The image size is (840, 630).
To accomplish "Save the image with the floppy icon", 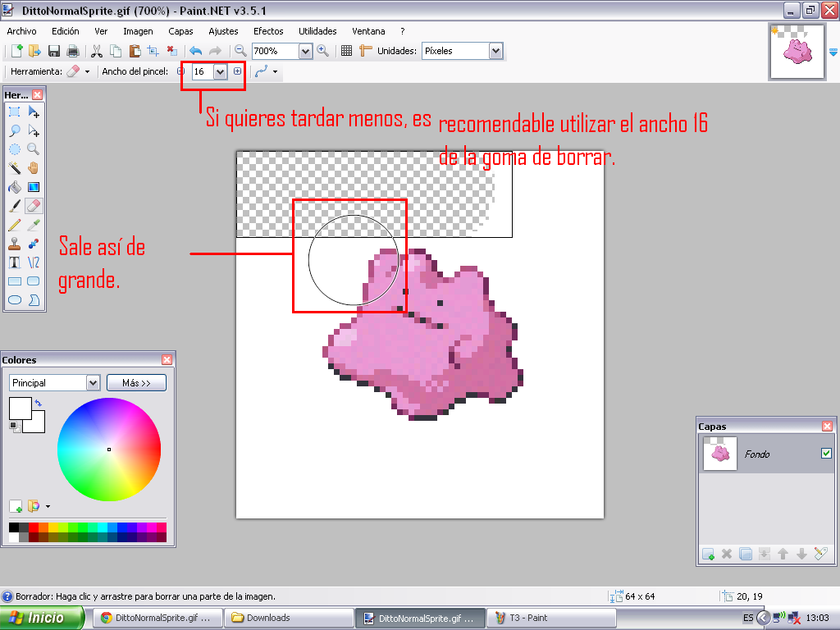I will click(53, 51).
